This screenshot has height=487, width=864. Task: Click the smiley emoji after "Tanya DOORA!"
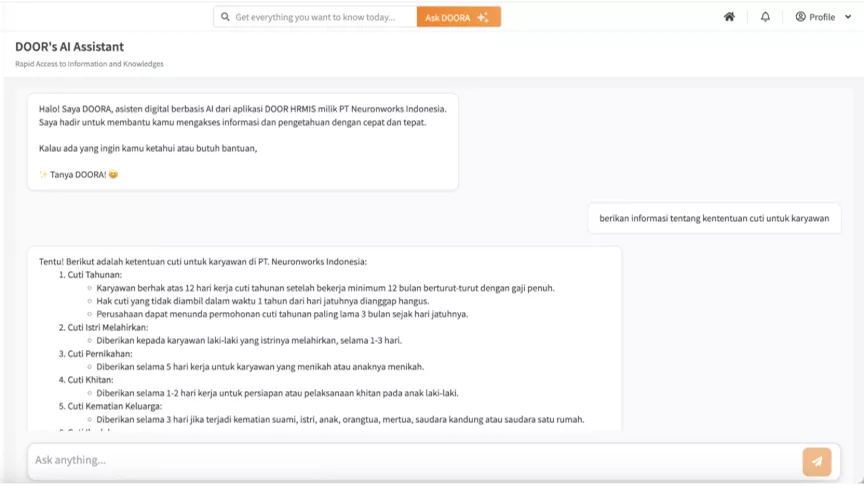point(113,175)
